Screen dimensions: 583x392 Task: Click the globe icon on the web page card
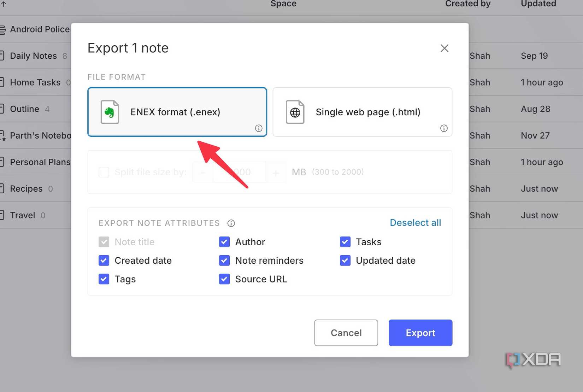(295, 112)
